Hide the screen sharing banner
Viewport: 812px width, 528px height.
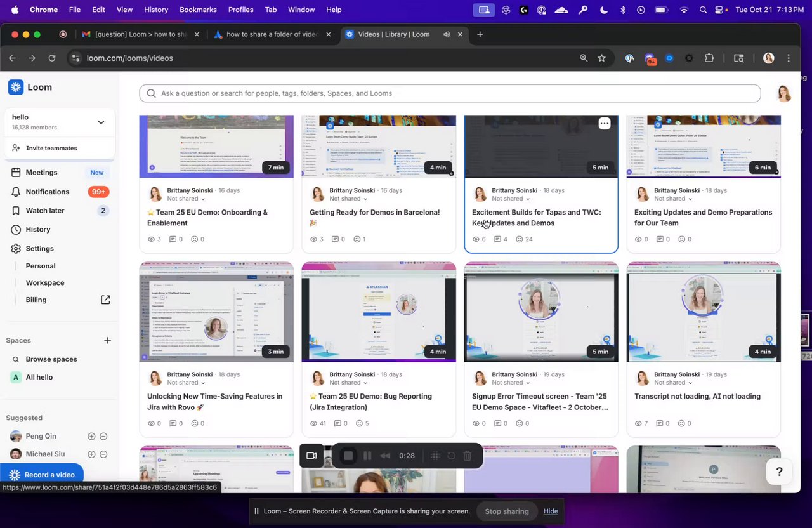pos(551,511)
